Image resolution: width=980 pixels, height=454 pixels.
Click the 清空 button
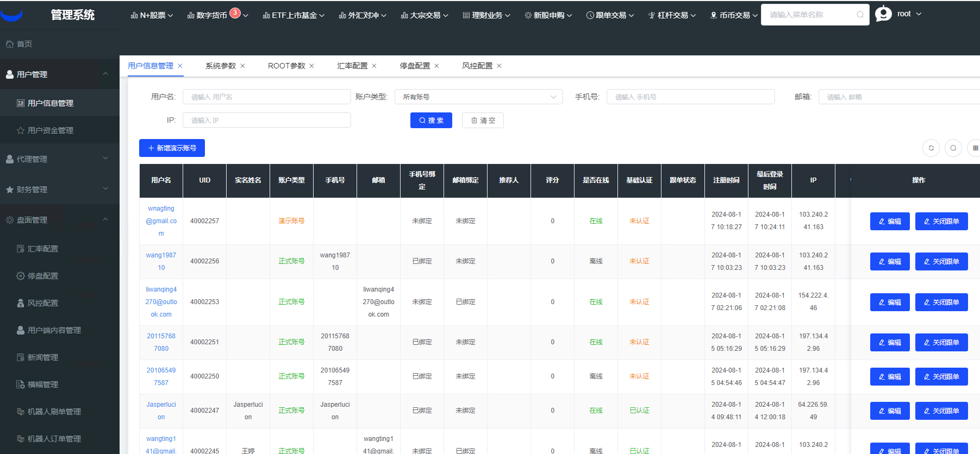pyautogui.click(x=483, y=121)
